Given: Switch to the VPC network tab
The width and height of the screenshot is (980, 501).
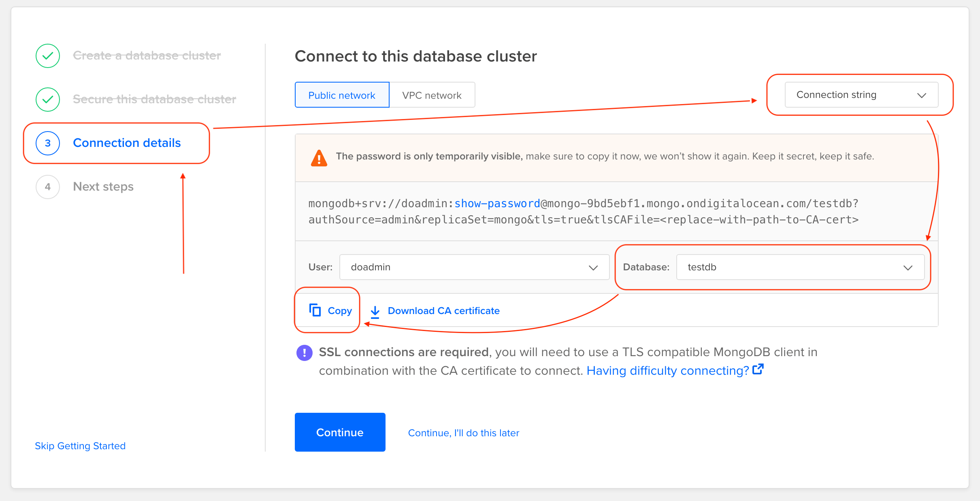Looking at the screenshot, I should click(432, 95).
